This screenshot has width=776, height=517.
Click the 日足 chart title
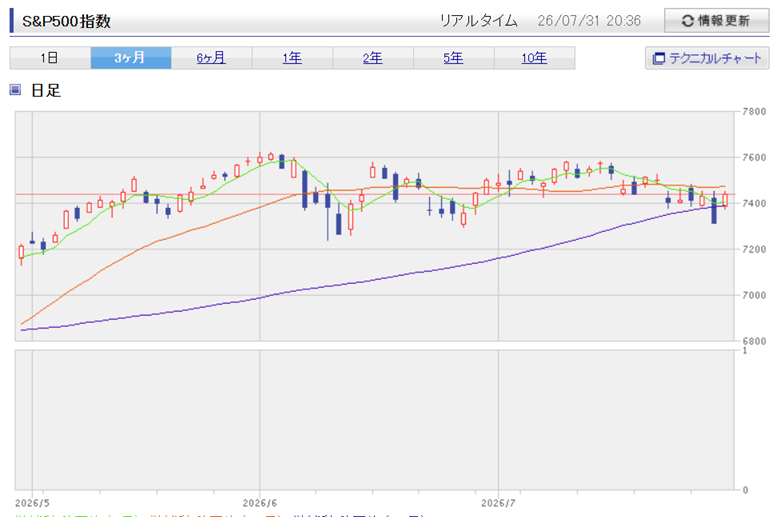tap(46, 91)
